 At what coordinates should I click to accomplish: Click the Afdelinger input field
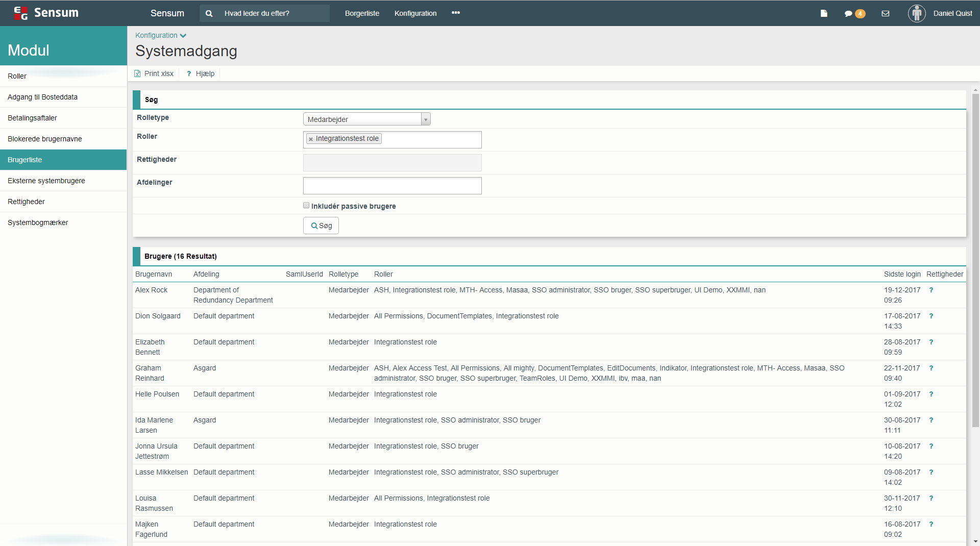point(393,186)
